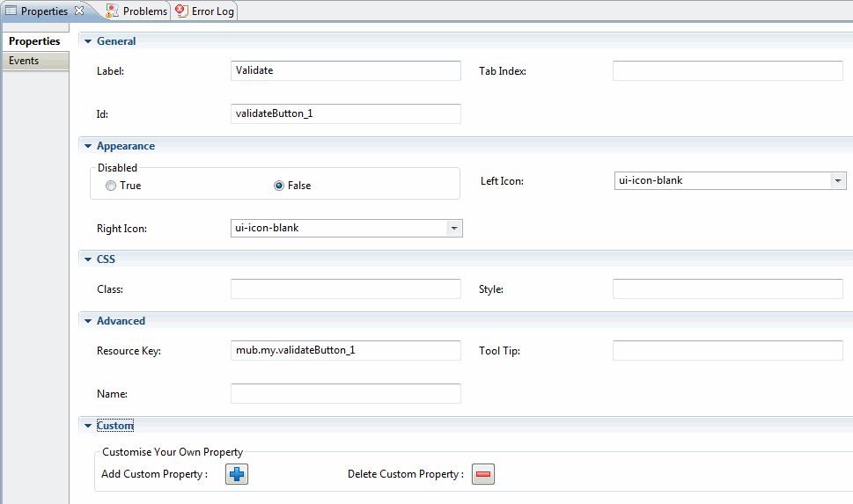
Task: Click the Error Log red icon
Action: click(x=181, y=11)
